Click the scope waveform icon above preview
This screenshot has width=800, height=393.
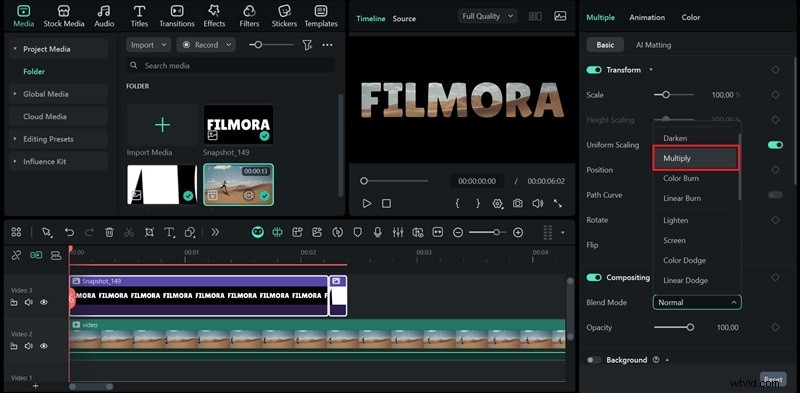[560, 16]
